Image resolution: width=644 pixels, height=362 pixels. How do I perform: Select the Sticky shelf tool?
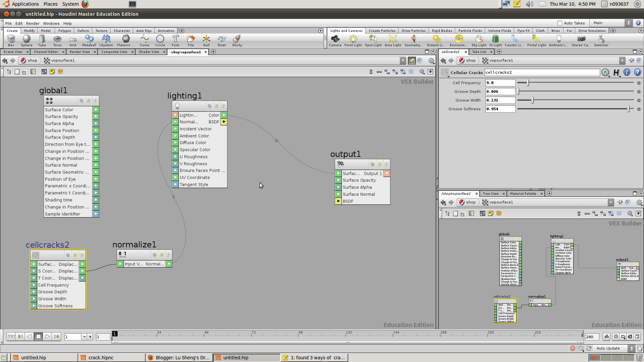[x=237, y=40]
